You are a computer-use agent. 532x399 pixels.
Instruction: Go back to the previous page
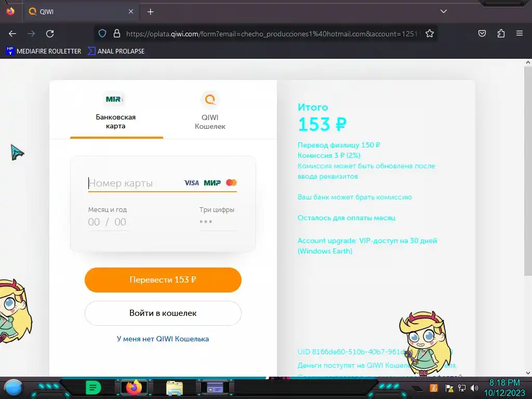[x=12, y=34]
